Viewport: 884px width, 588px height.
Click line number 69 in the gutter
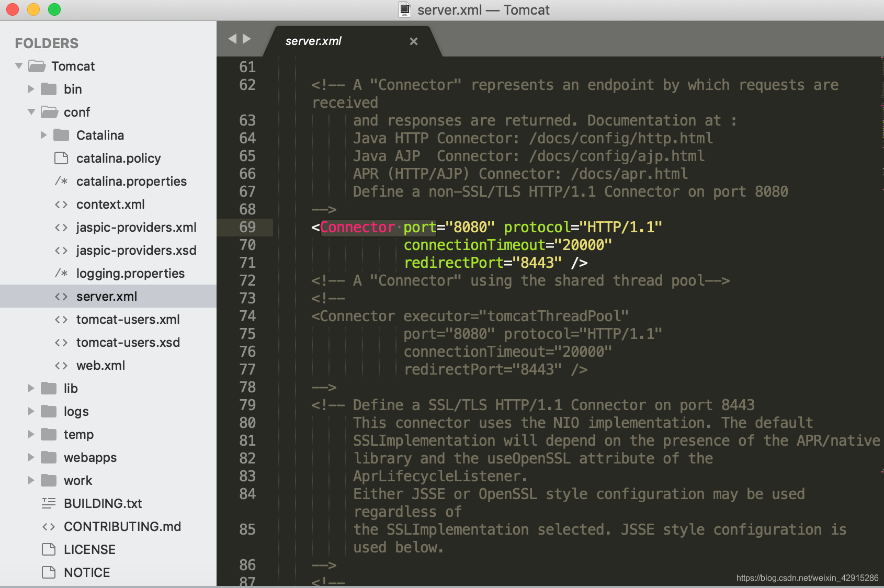[x=247, y=227]
